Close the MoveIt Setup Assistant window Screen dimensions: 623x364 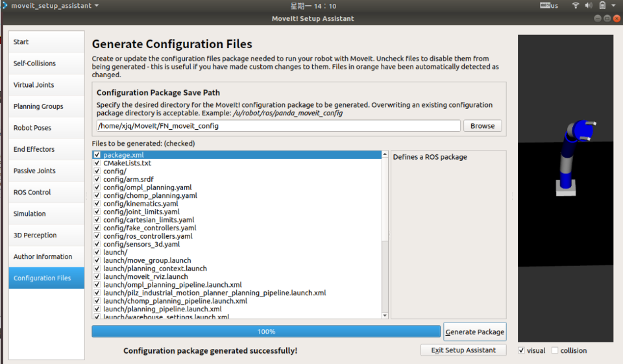click(617, 18)
